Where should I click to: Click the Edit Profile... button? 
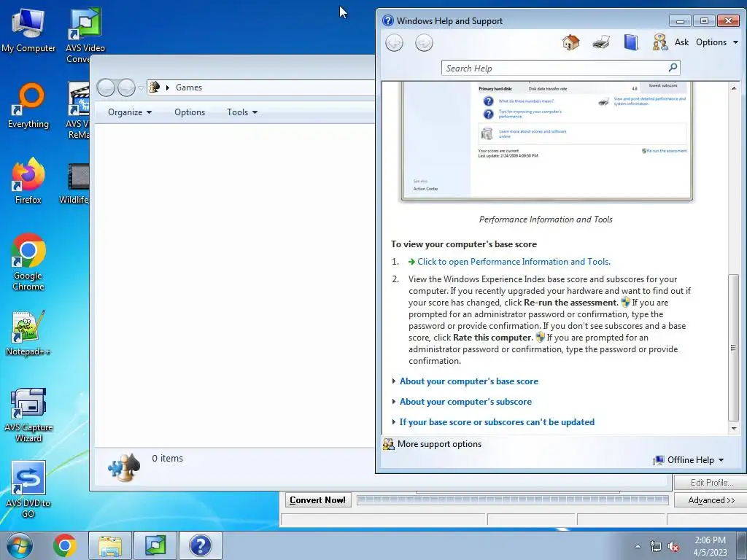coord(711,483)
